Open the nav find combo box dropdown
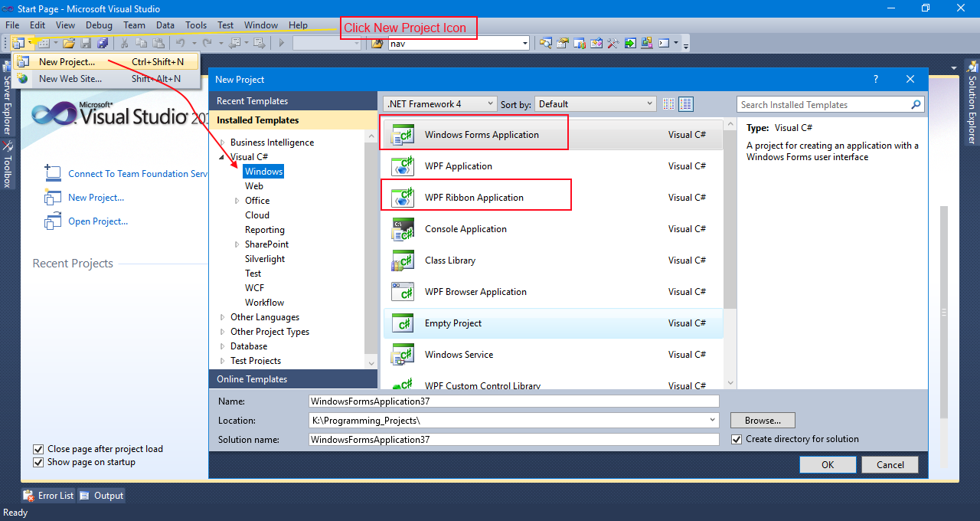 525,44
